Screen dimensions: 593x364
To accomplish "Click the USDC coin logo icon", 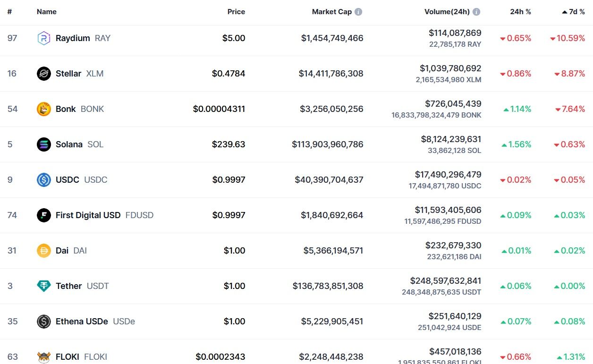I will click(44, 180).
